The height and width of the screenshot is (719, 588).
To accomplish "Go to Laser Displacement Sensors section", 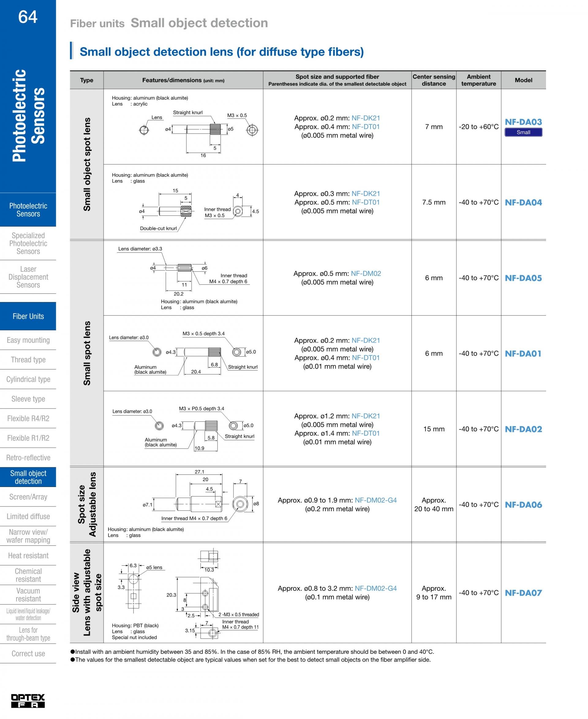I will point(28,277).
